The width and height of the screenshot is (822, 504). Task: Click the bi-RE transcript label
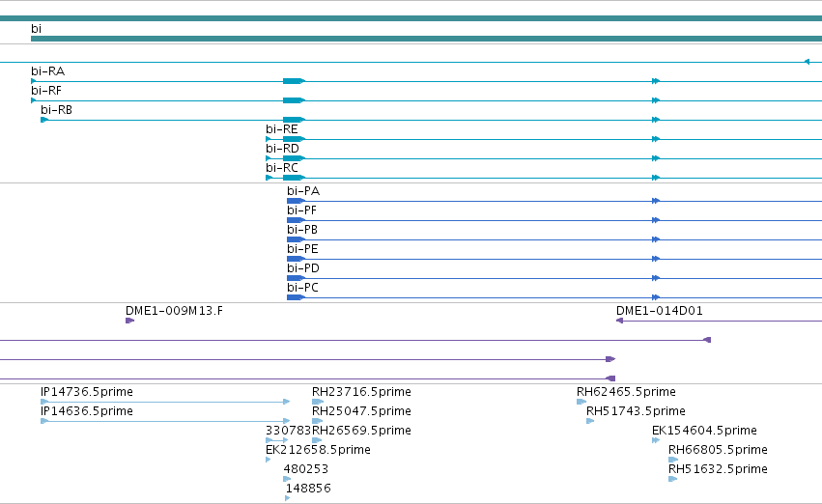point(281,129)
